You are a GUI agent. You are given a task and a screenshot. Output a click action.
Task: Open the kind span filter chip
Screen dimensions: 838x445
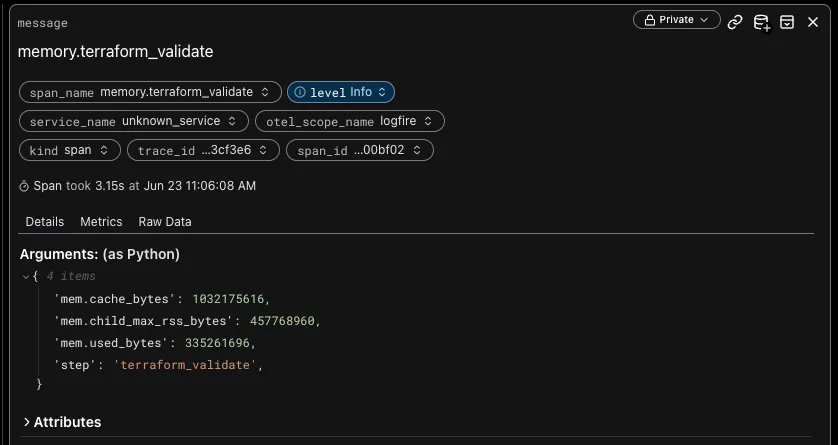[x=69, y=150]
